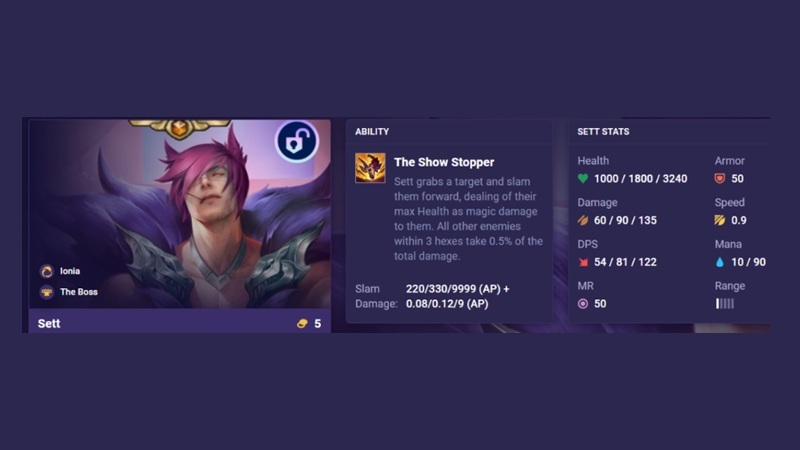This screenshot has height=450, width=800.
Task: Click the gold coin cost icon
Action: pyautogui.click(x=302, y=323)
